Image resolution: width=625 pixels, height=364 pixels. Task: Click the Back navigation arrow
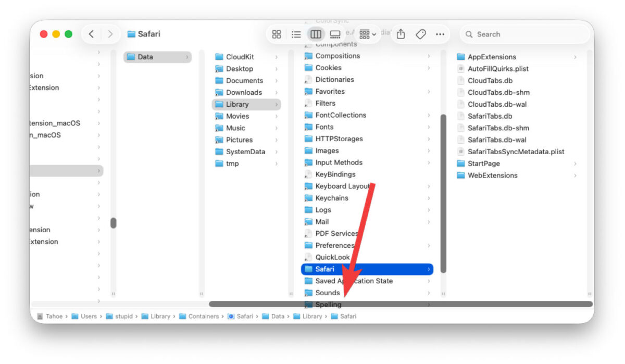click(91, 34)
